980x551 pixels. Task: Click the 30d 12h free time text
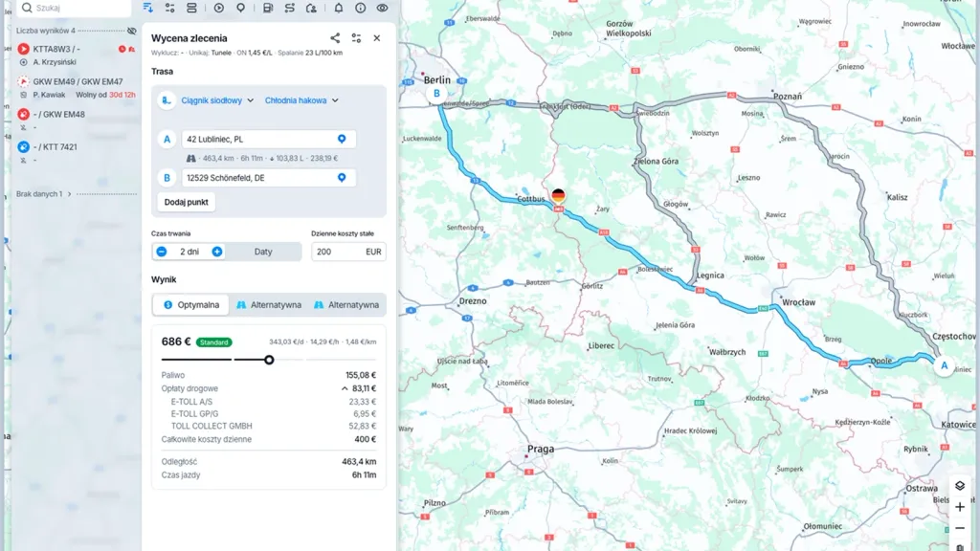[122, 95]
